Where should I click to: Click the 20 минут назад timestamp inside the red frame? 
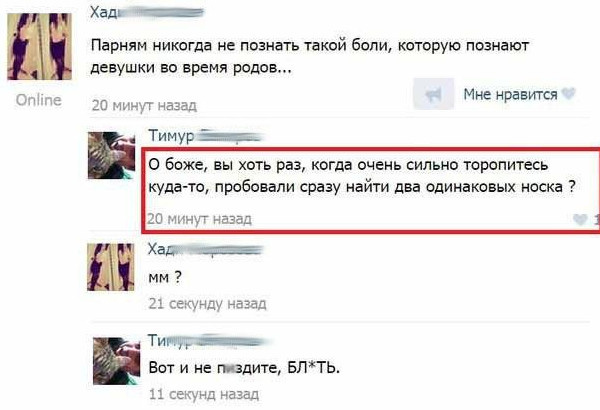200,219
